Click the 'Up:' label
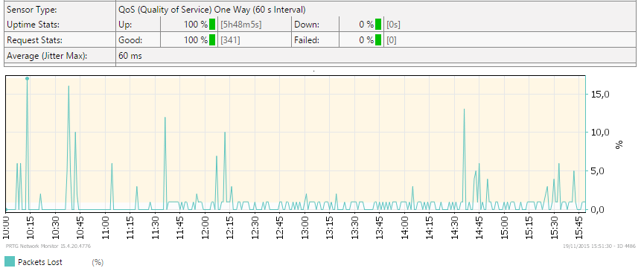Screen dimensions: 644x271 tap(125, 25)
